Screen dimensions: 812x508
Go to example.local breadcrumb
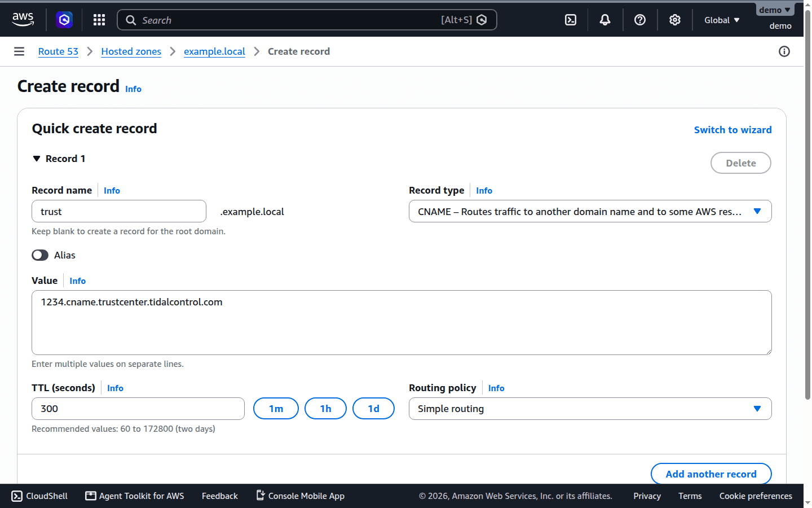tap(214, 51)
